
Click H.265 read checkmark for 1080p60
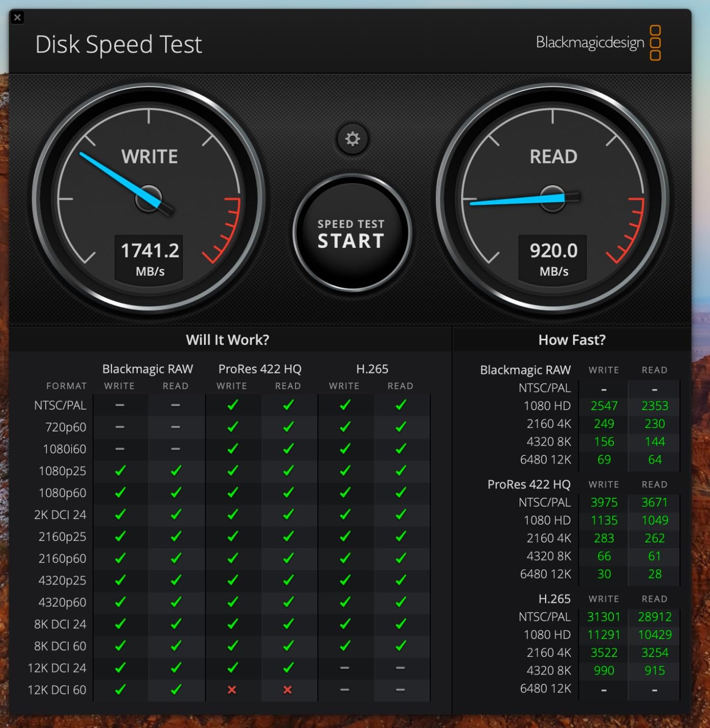coord(401,492)
